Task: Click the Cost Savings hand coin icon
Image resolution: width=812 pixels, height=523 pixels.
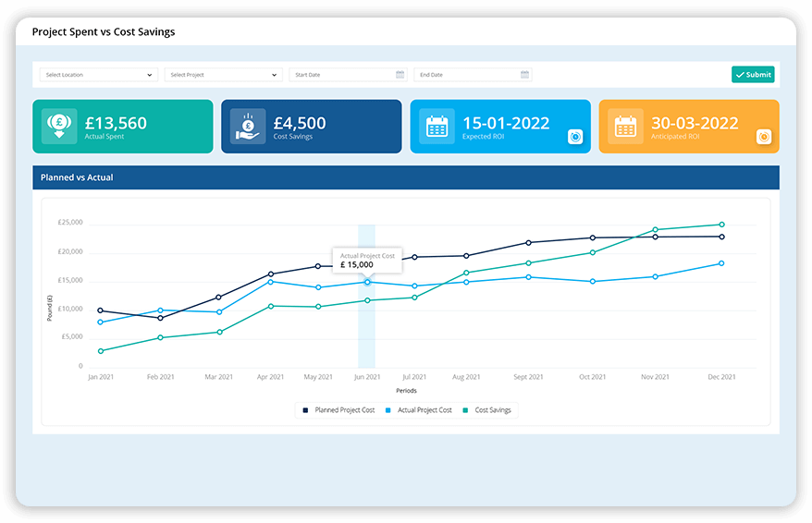Action: [x=248, y=126]
